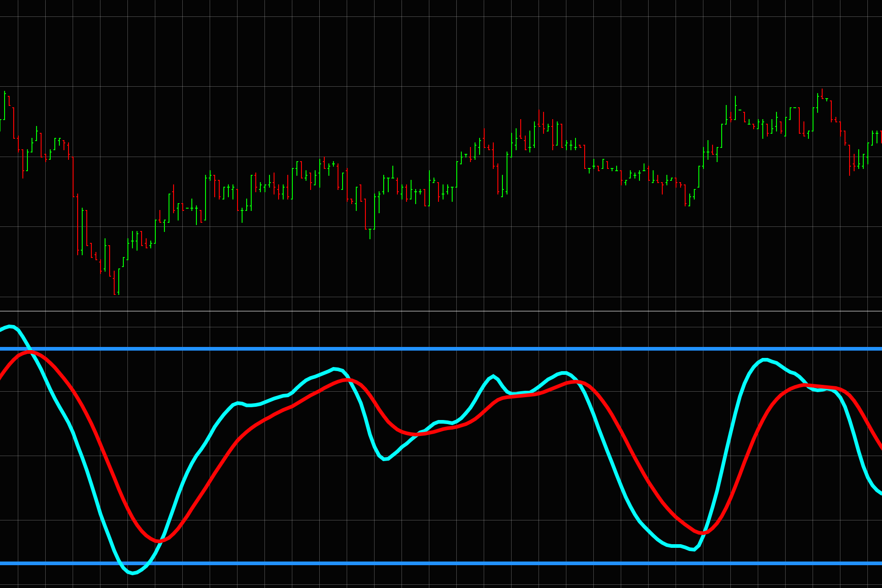Click the highest red price bar
Screen dimensions: 882x588
(822, 94)
